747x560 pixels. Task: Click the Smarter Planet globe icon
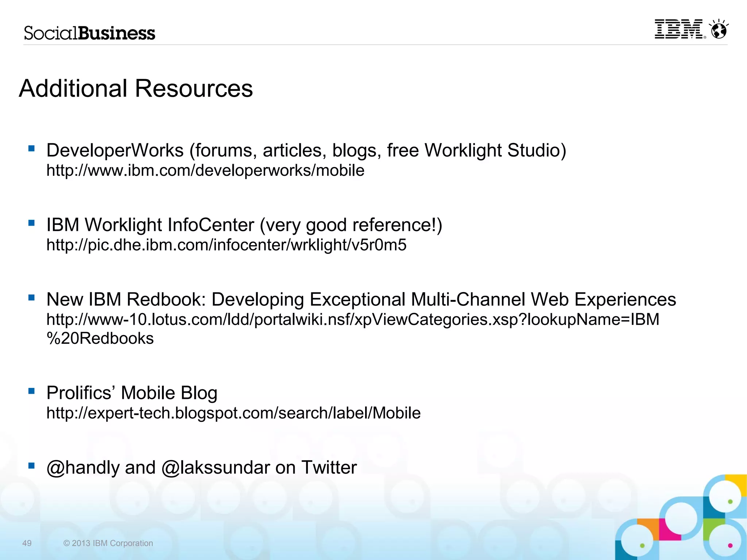[719, 29]
